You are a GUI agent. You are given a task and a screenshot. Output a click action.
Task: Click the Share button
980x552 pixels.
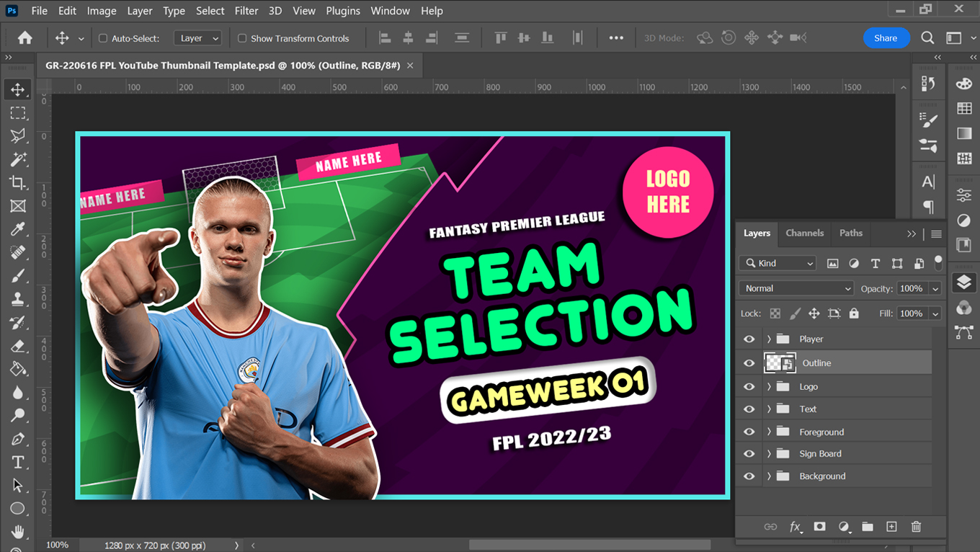coord(886,37)
